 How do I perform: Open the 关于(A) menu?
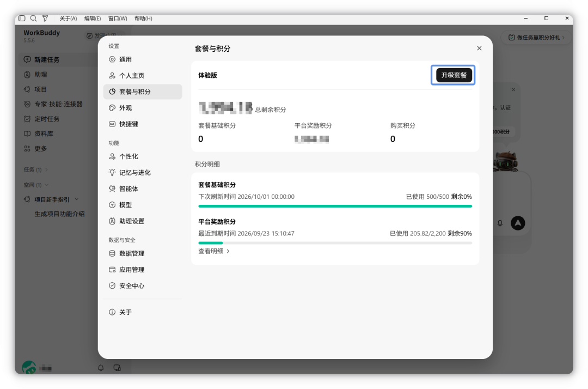pyautogui.click(x=68, y=19)
